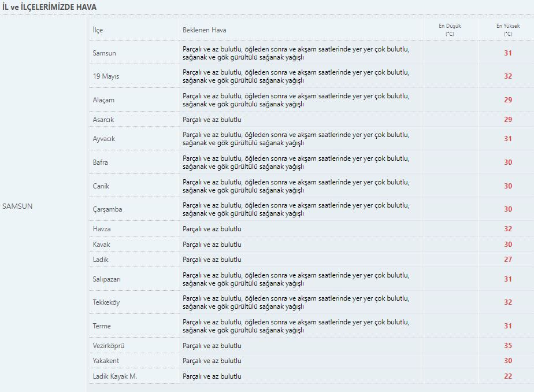This screenshot has width=534, height=392.
Task: Select the Alaçam district cell
Action: [x=103, y=100]
